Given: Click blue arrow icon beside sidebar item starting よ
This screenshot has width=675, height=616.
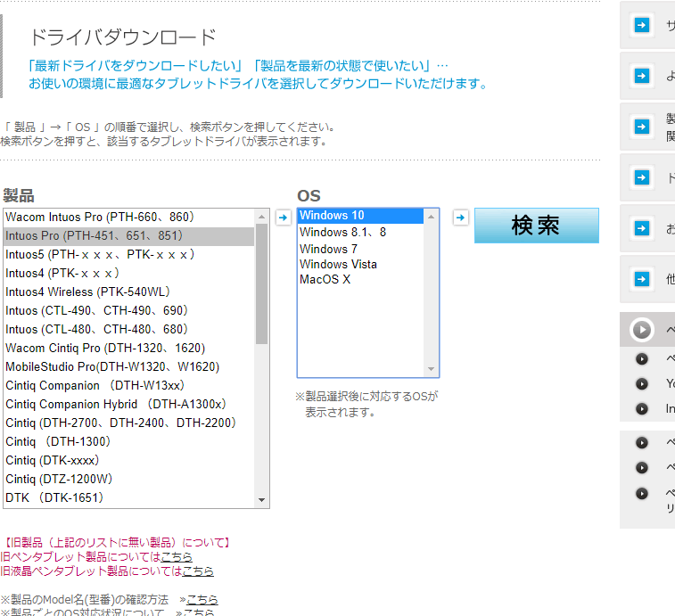Looking at the screenshot, I should point(642,76).
